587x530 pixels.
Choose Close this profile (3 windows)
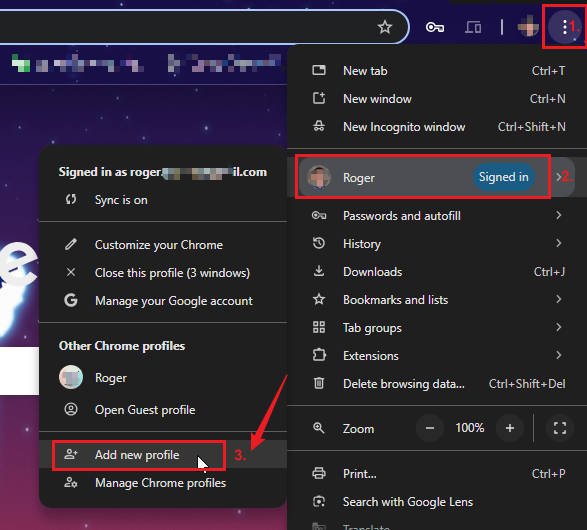(163, 272)
